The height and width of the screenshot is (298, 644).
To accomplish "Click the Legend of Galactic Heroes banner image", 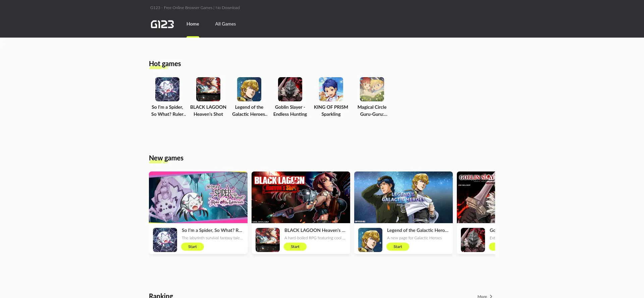I will click(x=404, y=197).
